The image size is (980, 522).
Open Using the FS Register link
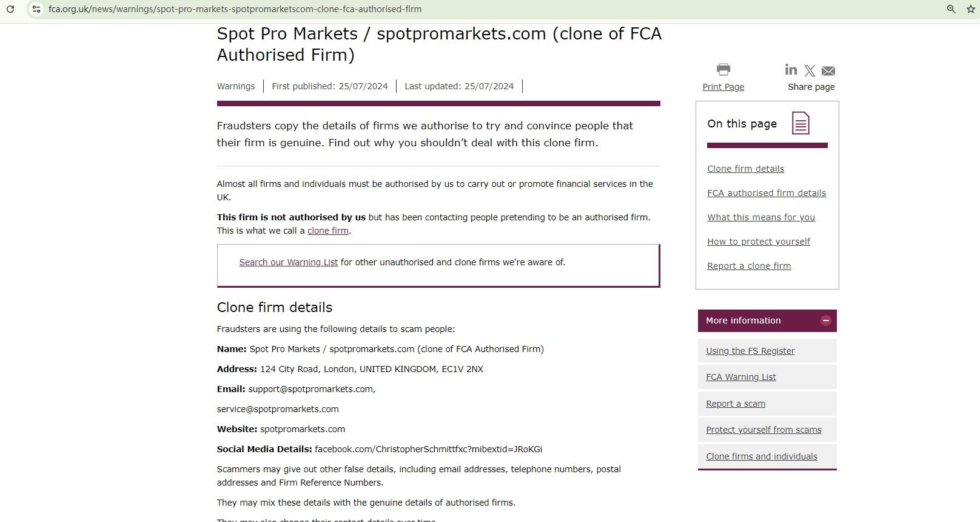tap(750, 351)
